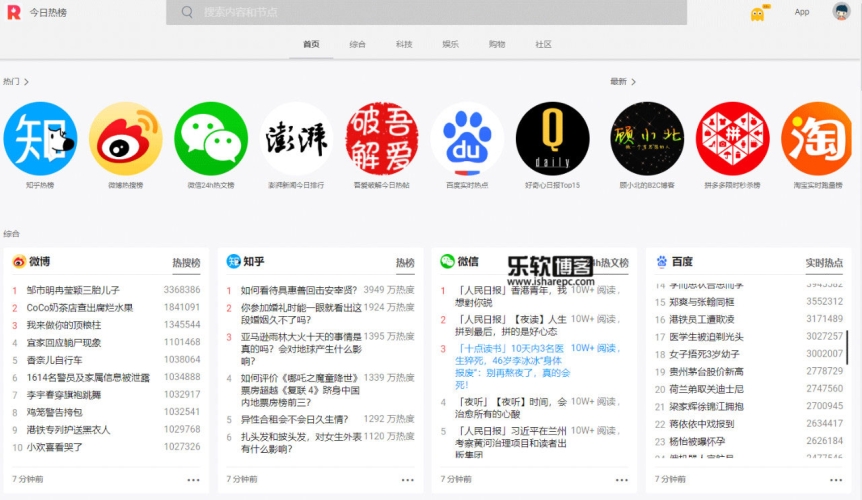Open the 热榜 link on 知乎 card
The width and height of the screenshot is (862, 500).
click(x=405, y=263)
